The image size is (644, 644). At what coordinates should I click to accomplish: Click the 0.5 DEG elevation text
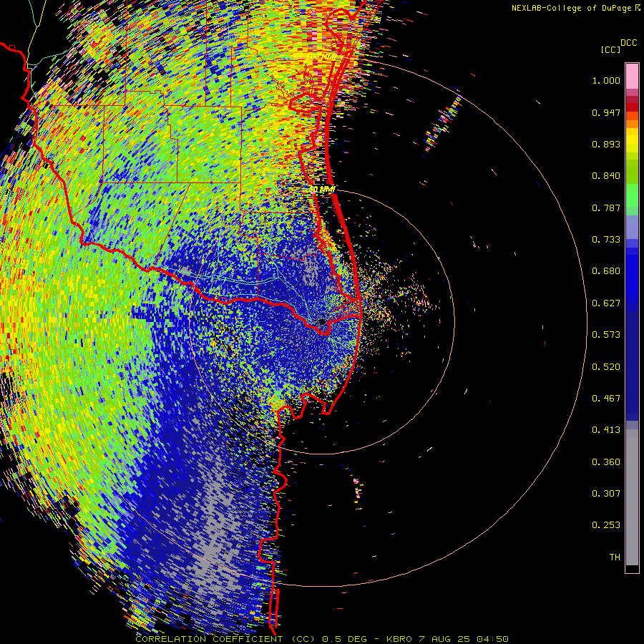coord(344,639)
